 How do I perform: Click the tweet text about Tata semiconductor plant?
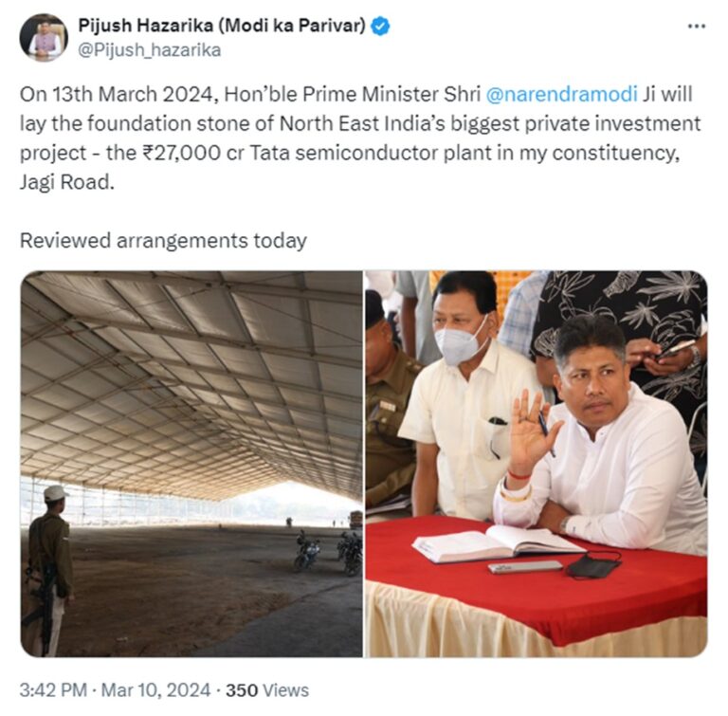click(360, 138)
